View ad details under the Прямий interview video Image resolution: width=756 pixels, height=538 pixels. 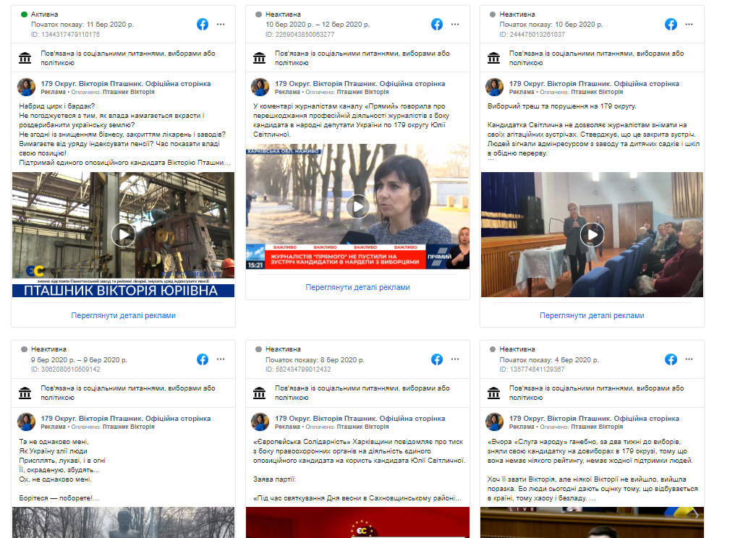(x=357, y=287)
